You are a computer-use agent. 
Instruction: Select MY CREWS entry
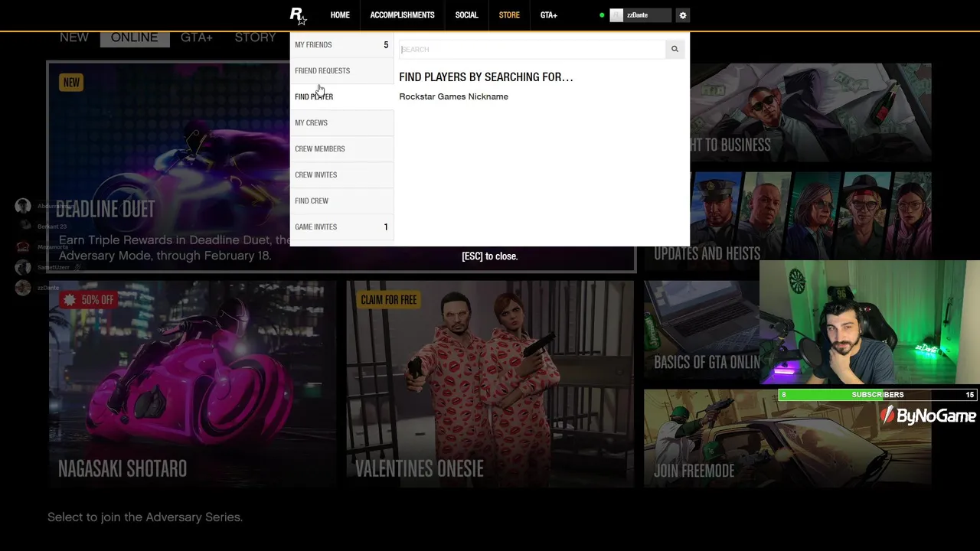(341, 122)
